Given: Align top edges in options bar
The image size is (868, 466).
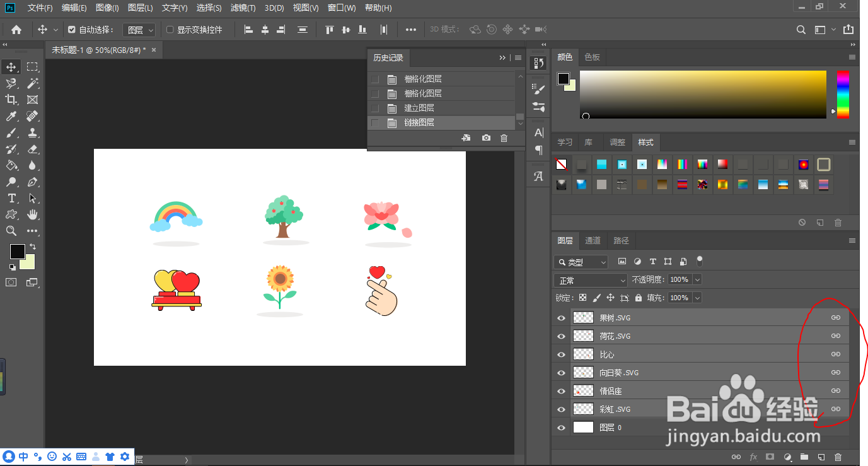Looking at the screenshot, I should 329,30.
